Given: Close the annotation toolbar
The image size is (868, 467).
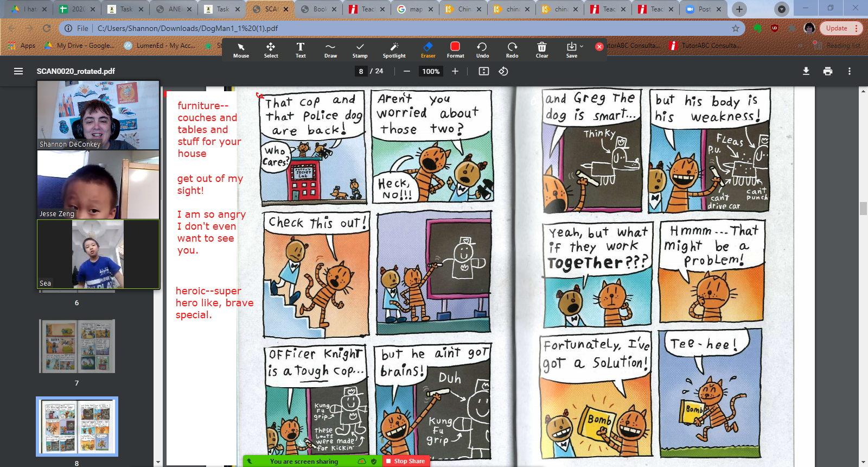Looking at the screenshot, I should click(599, 47).
